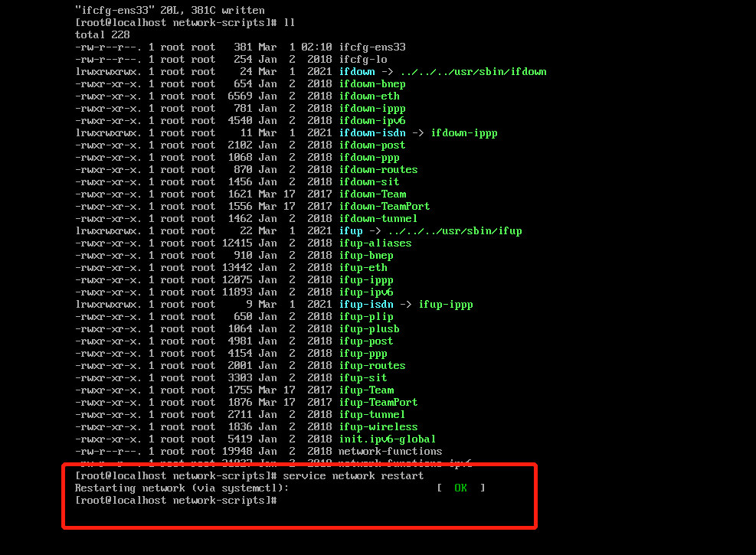Click the ../../../usr/sbin/ifdown link target
The width and height of the screenshot is (756, 555).
(473, 72)
